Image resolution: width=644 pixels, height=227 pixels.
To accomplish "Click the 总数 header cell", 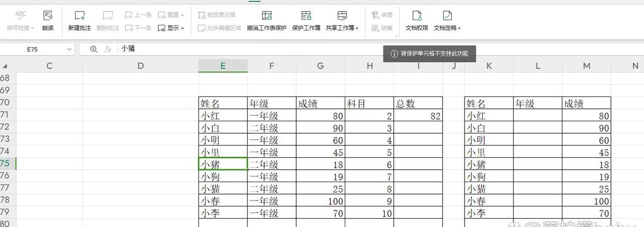I will pos(418,103).
